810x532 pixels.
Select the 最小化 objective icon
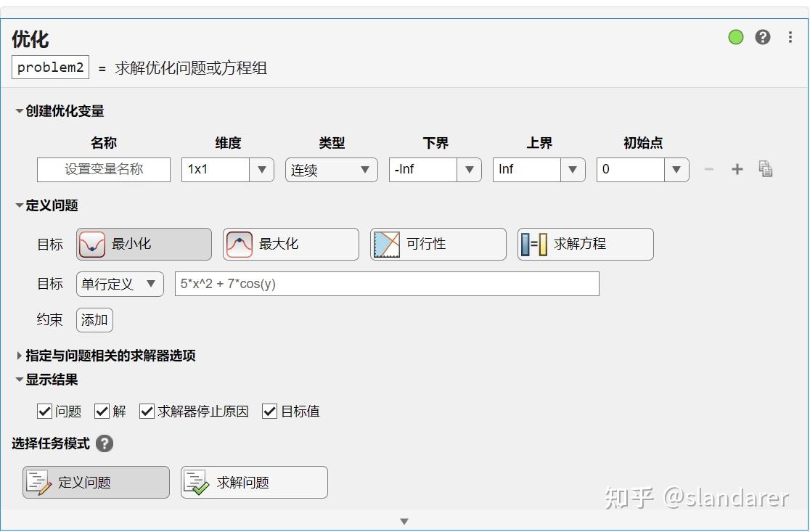click(x=143, y=244)
